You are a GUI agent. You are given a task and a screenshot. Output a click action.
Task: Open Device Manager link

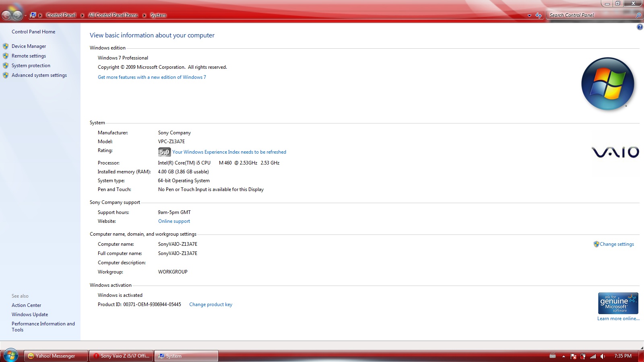coord(29,46)
